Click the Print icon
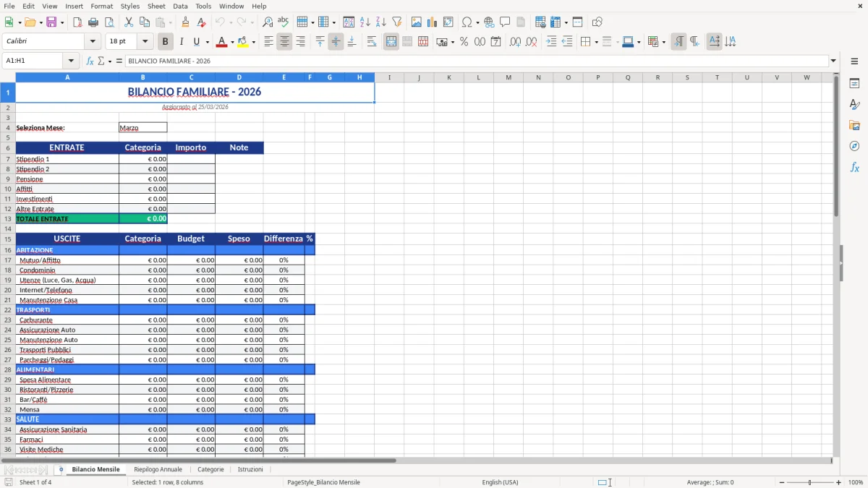Viewport: 868px width, 488px height. [93, 22]
